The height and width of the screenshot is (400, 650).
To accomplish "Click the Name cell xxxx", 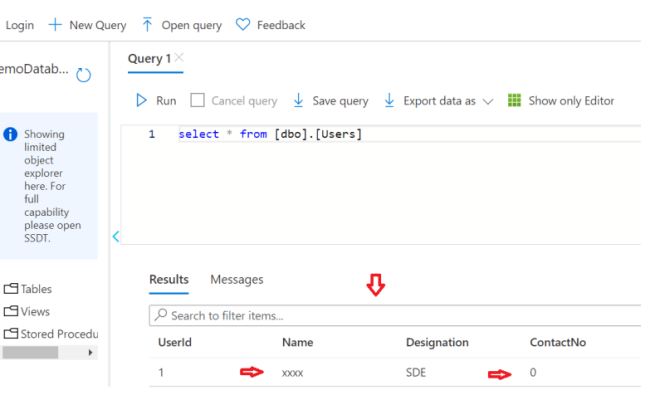I will coord(292,373).
